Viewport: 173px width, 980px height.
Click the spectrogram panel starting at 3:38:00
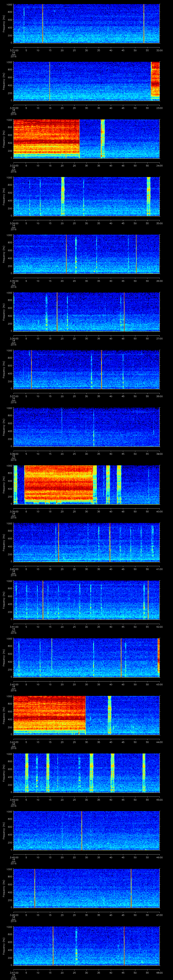[86, 427]
